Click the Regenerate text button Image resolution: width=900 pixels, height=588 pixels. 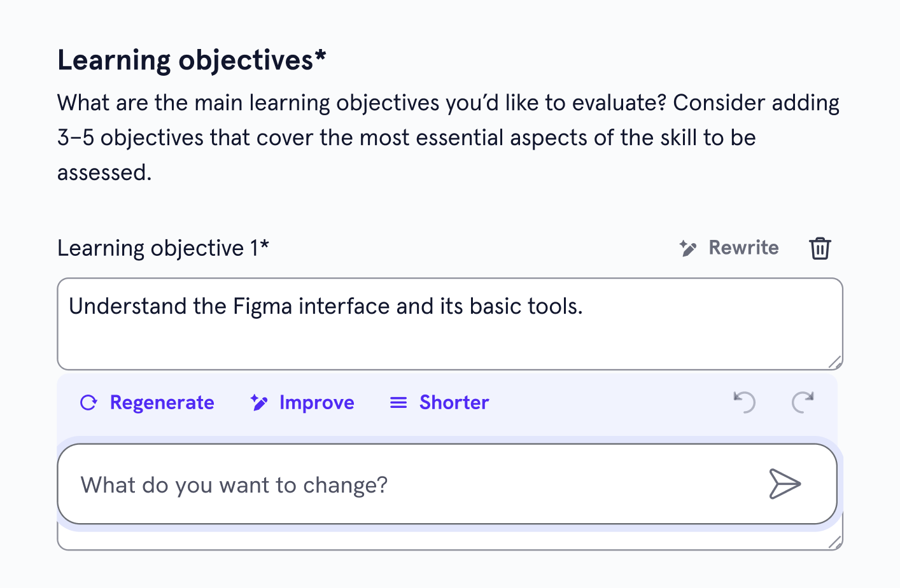click(162, 403)
